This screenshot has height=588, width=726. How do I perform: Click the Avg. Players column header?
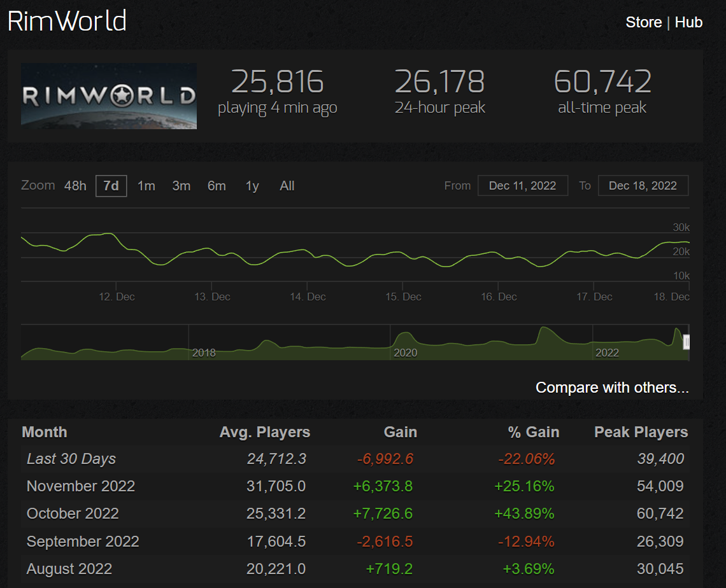click(265, 432)
